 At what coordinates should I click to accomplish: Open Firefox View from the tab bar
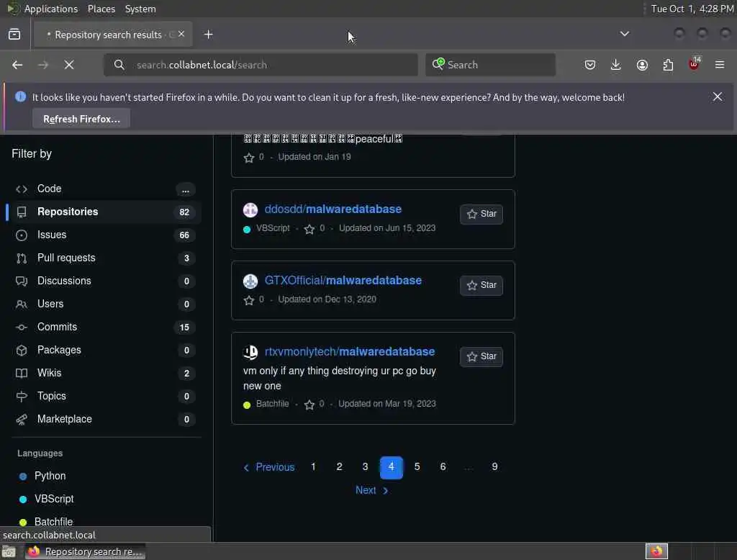(x=14, y=35)
